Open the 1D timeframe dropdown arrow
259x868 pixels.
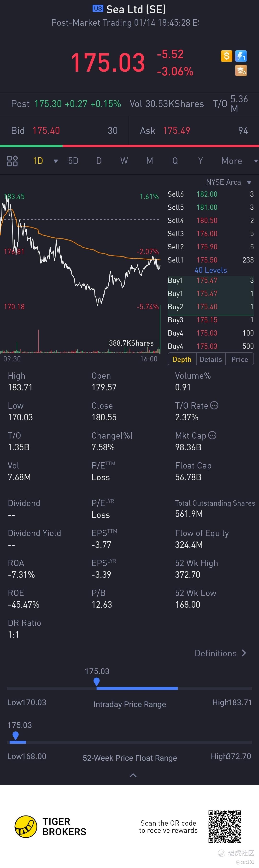56,161
